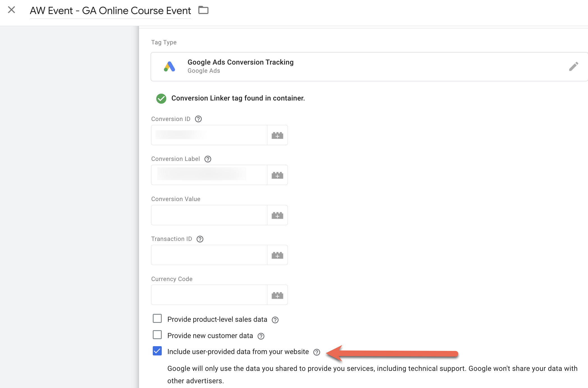The height and width of the screenshot is (388, 588).
Task: Focus the Conversion Value input field
Action: 209,215
